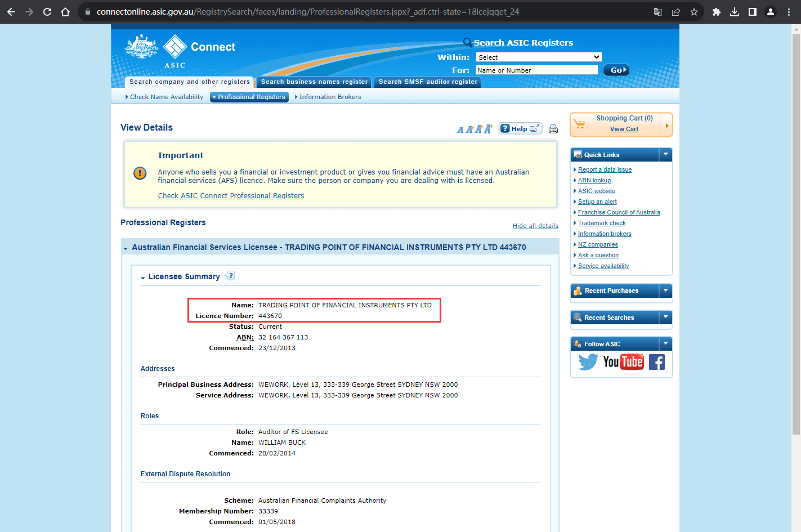Open Trademark check link
Screen dimensions: 801x532
602,223
